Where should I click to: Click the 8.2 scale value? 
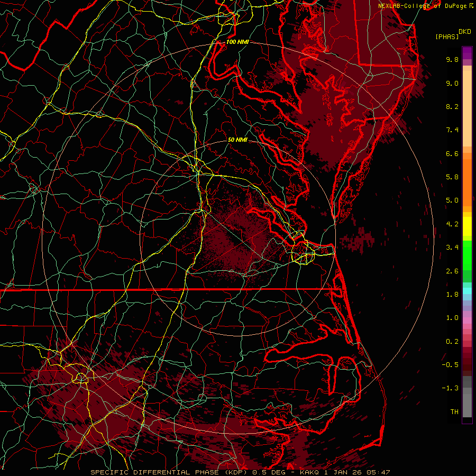tap(452, 106)
